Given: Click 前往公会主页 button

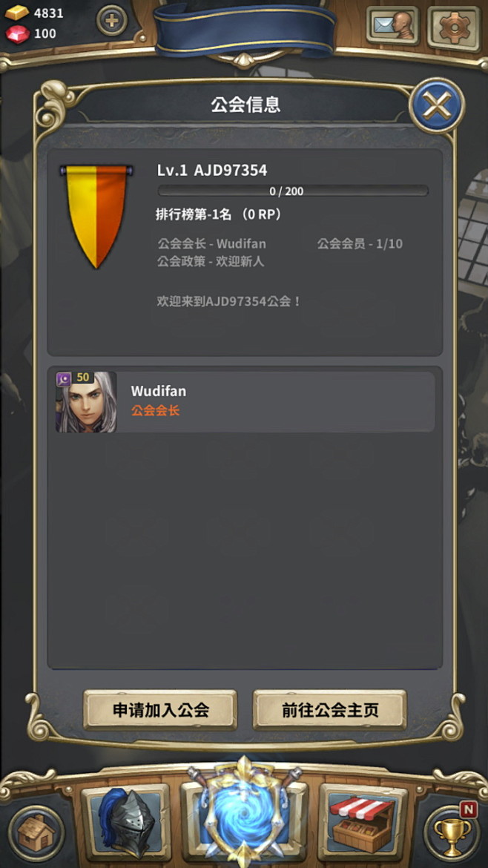Looking at the screenshot, I should (330, 710).
